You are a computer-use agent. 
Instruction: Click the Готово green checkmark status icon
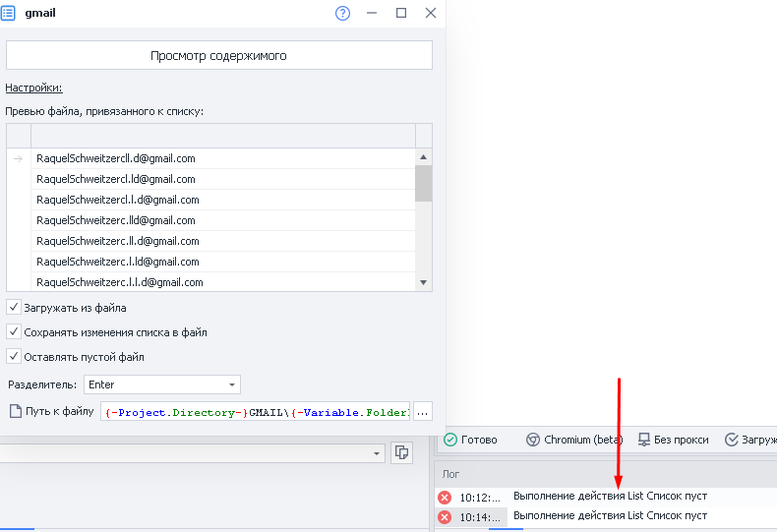pos(450,440)
